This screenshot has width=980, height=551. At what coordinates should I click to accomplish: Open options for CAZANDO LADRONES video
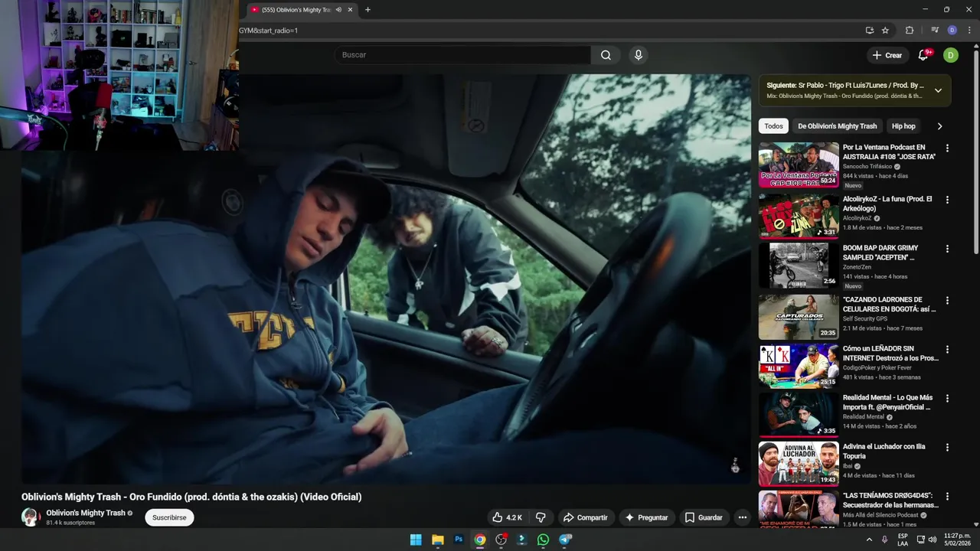947,301
